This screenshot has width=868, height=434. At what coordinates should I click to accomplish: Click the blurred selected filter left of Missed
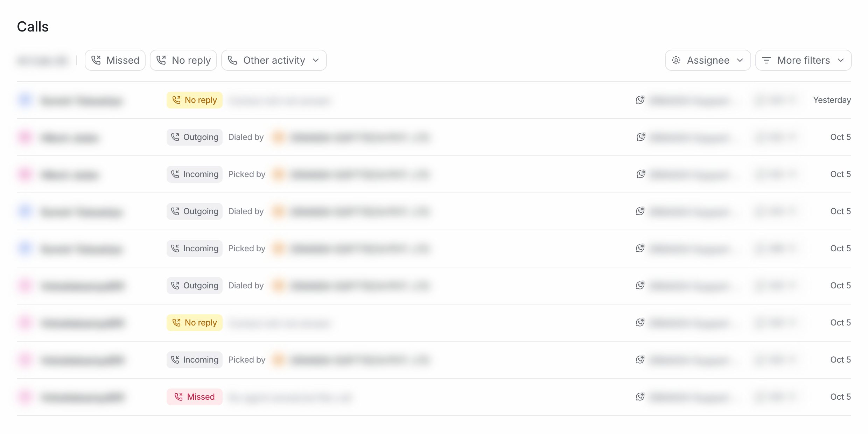tap(43, 60)
